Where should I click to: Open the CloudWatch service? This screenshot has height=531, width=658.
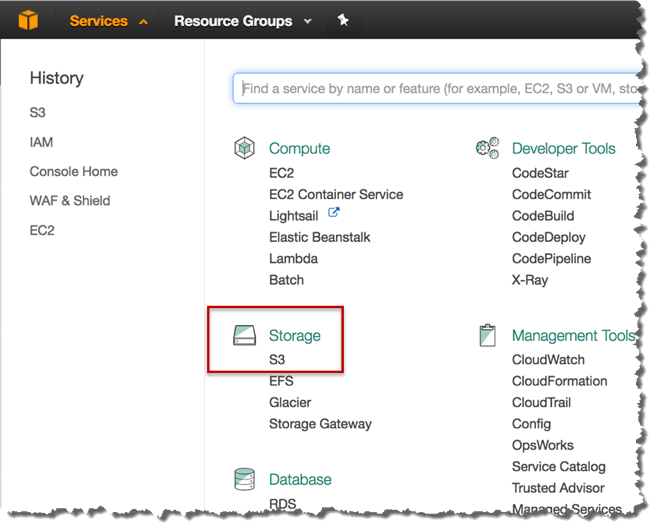pyautogui.click(x=548, y=360)
